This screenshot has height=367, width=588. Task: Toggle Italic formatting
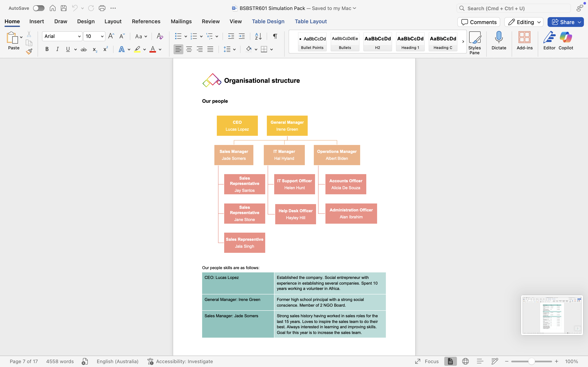click(57, 50)
